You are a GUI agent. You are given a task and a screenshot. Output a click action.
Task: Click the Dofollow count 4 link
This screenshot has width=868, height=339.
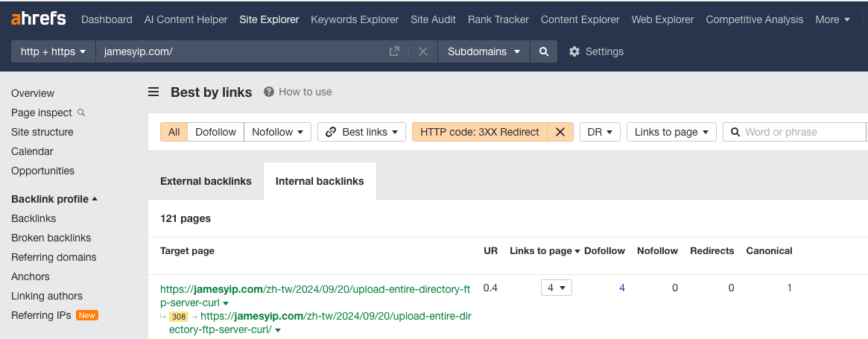pyautogui.click(x=621, y=288)
